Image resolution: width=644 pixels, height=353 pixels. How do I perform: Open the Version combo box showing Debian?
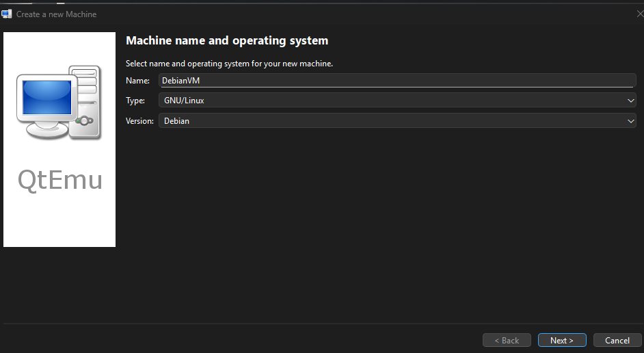390,121
